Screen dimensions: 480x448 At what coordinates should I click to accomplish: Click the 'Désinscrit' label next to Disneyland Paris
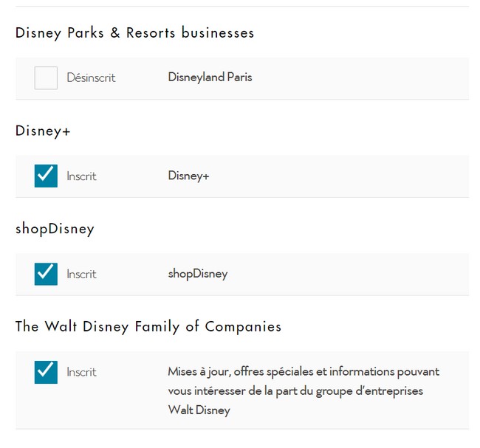point(92,77)
